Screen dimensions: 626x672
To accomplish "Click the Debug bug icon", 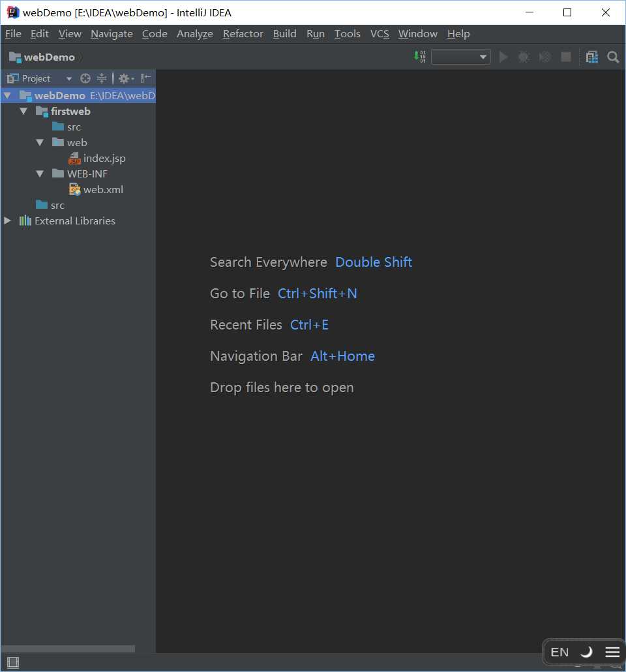I will tap(524, 57).
